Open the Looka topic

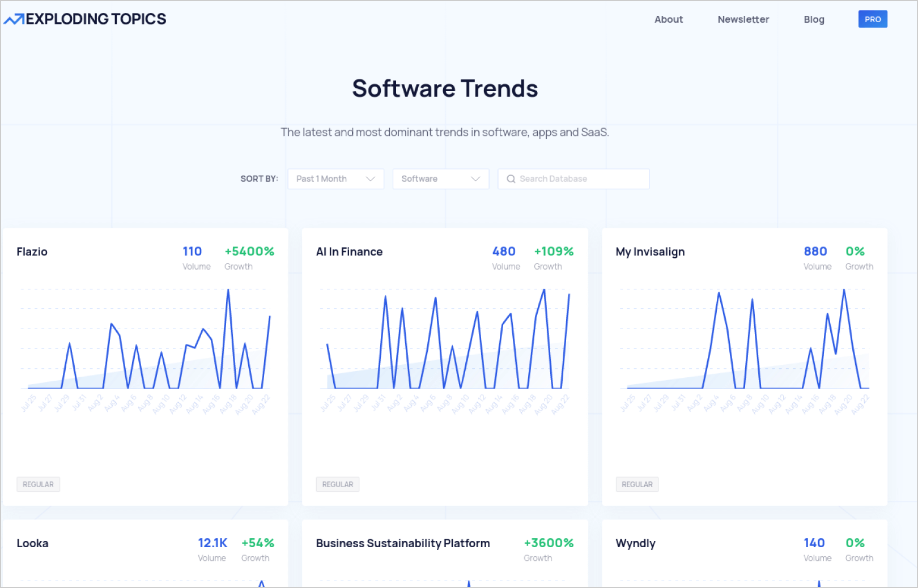(x=32, y=543)
